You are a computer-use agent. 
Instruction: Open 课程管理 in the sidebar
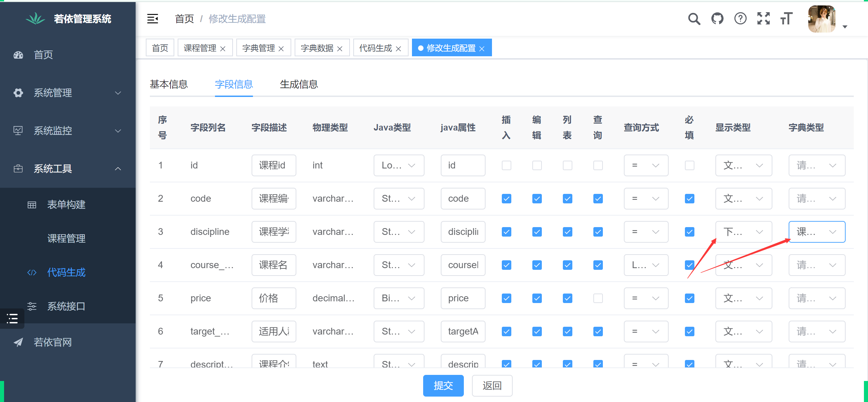[67, 239]
